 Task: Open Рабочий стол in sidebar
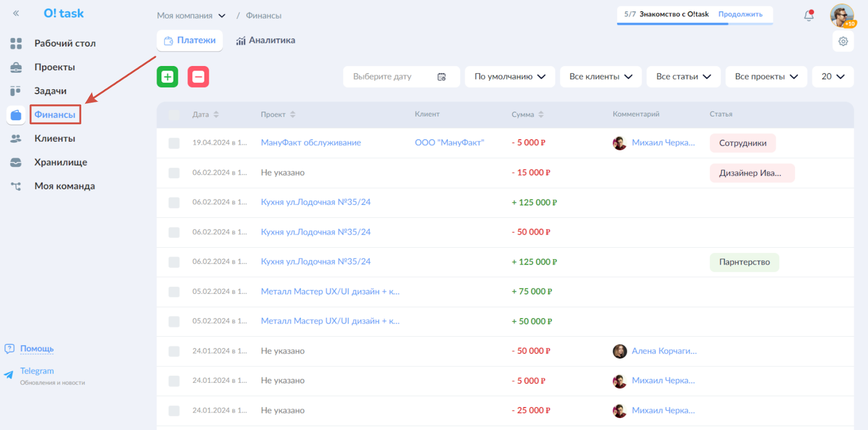click(x=65, y=43)
